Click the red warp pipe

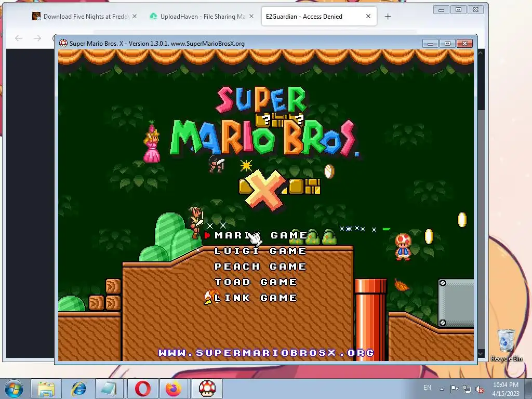[370, 320]
